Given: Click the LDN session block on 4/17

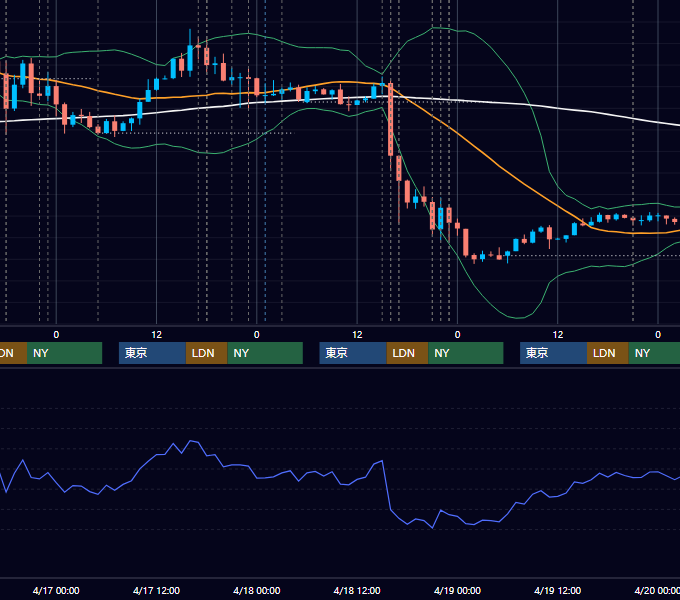Looking at the screenshot, I should point(206,353).
